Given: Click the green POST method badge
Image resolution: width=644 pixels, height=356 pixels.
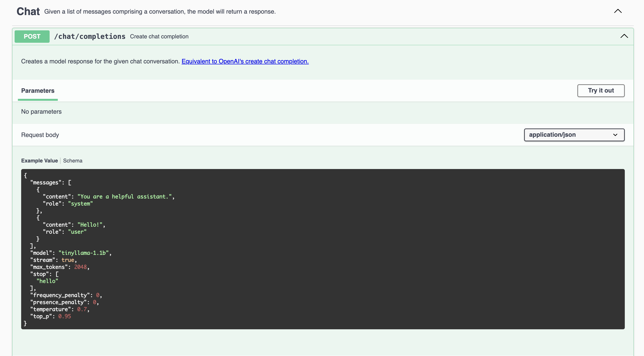Looking at the screenshot, I should 32,36.
